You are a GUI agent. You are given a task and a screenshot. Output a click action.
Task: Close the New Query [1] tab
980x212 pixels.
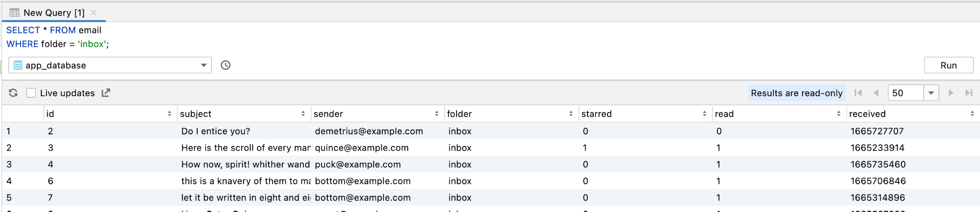point(94,12)
